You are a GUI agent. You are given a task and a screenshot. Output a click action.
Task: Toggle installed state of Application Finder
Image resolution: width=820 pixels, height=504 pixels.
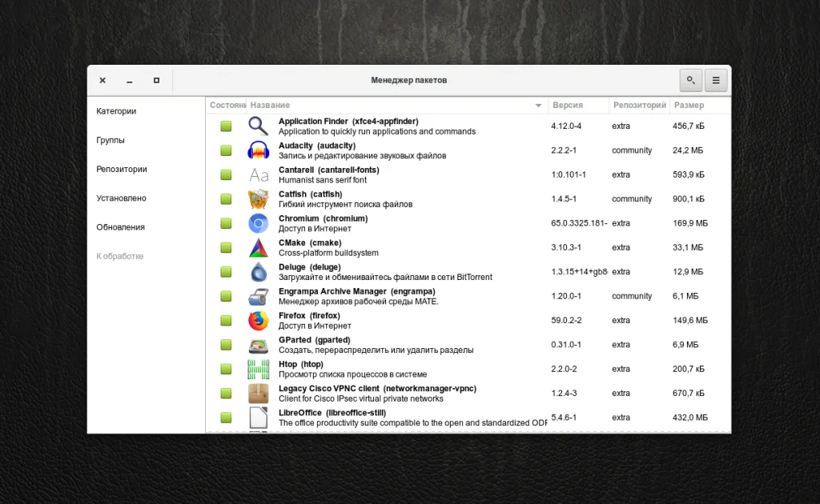(x=226, y=126)
